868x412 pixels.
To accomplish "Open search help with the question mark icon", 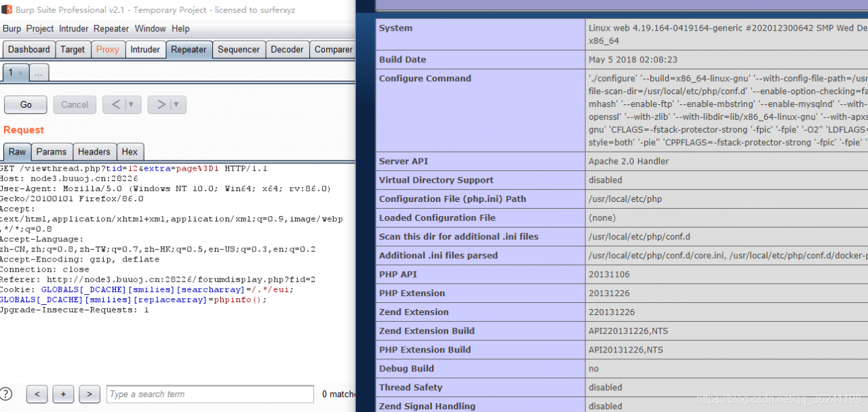I will pyautogui.click(x=6, y=394).
